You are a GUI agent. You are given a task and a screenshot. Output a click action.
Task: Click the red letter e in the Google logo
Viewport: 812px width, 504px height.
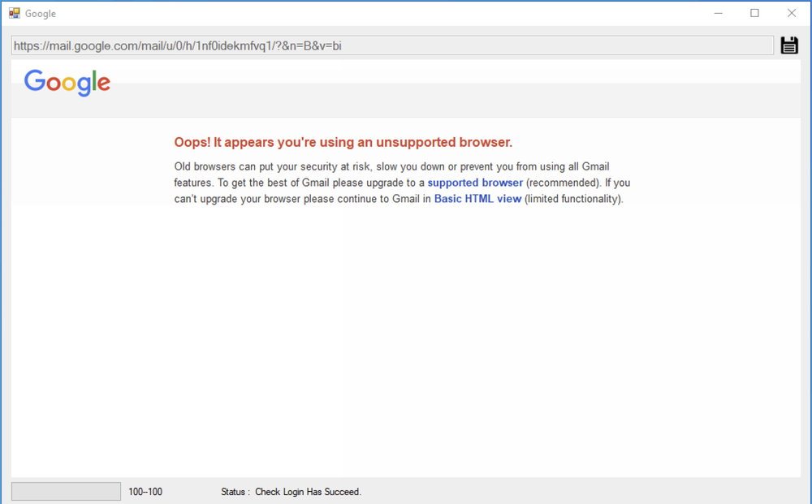pyautogui.click(x=104, y=84)
